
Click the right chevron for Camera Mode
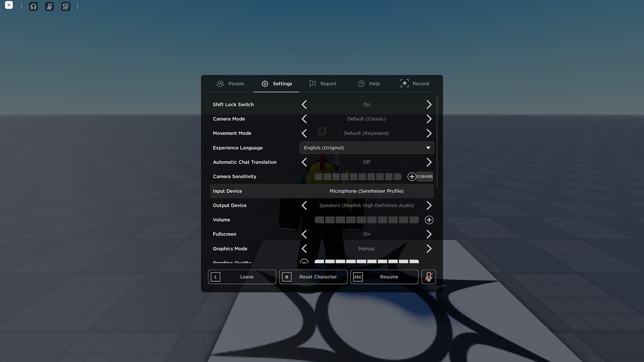coord(429,118)
